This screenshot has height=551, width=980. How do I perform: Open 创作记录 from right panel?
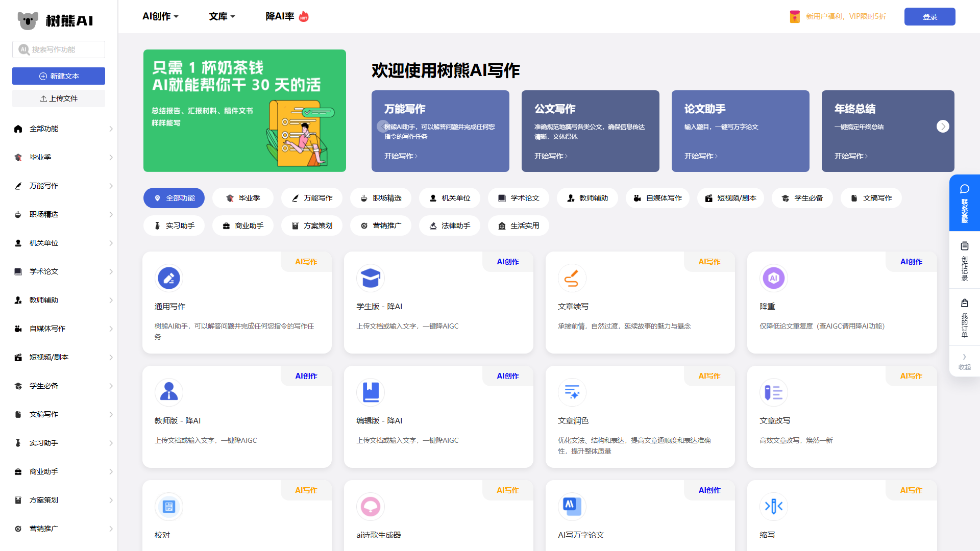(965, 261)
